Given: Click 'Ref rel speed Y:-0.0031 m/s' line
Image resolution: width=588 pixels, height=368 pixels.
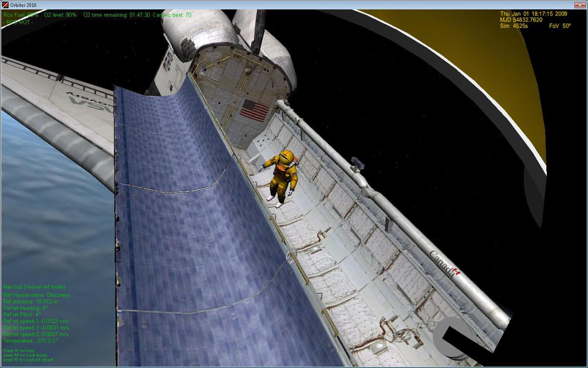Looking at the screenshot, I should point(36,327).
